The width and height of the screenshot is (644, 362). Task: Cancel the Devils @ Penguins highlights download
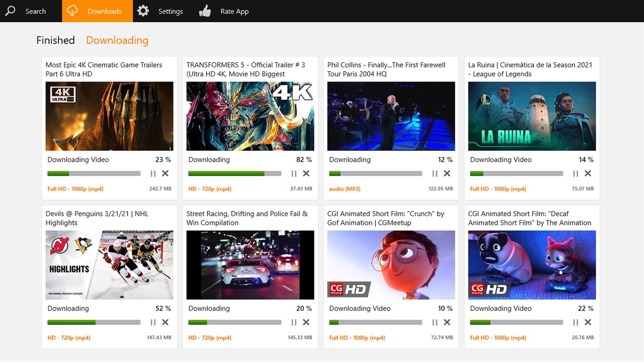click(x=165, y=322)
